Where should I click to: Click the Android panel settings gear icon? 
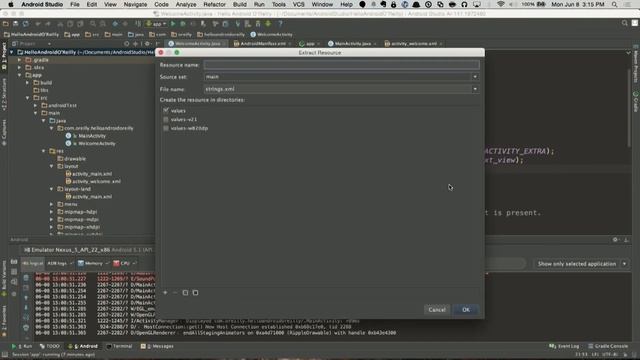pos(615,240)
